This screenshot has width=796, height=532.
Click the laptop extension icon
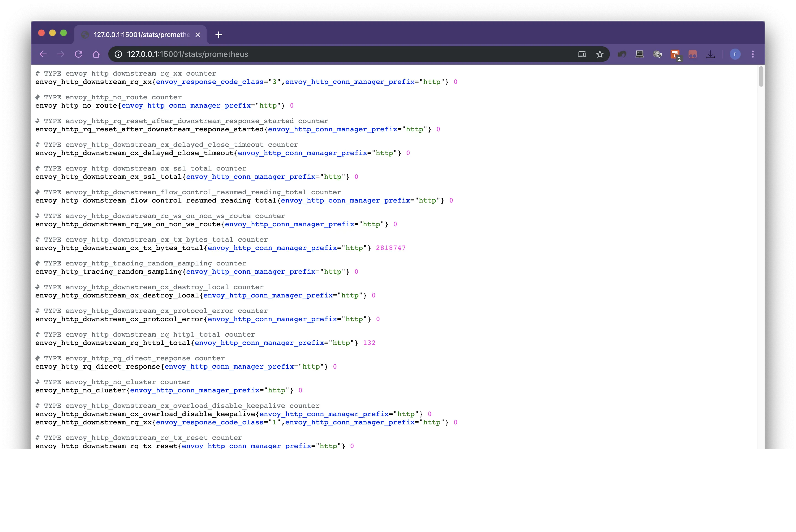pyautogui.click(x=639, y=54)
